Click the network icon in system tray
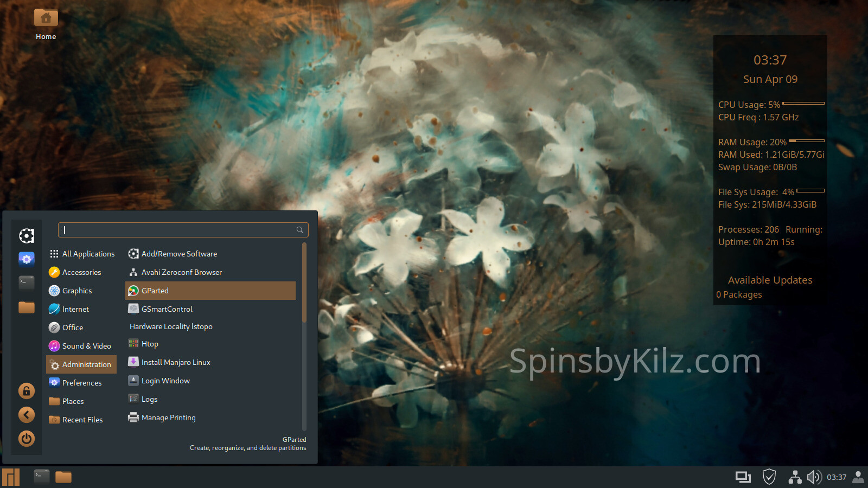Viewport: 868px width, 488px height. [795, 477]
